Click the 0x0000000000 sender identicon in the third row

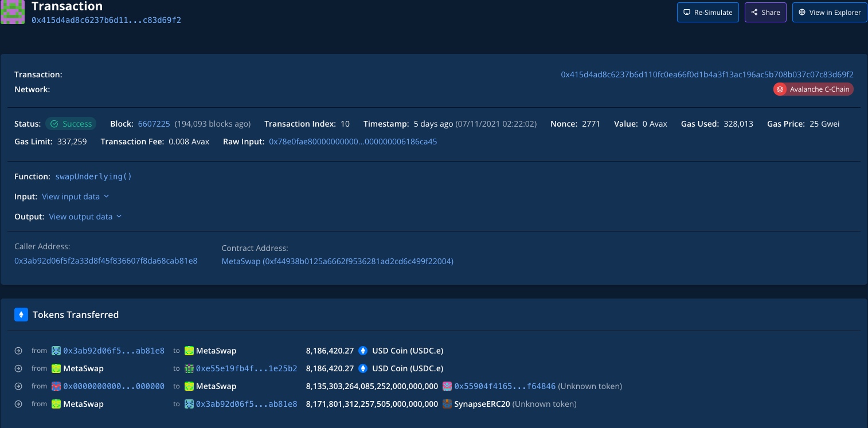[56, 386]
